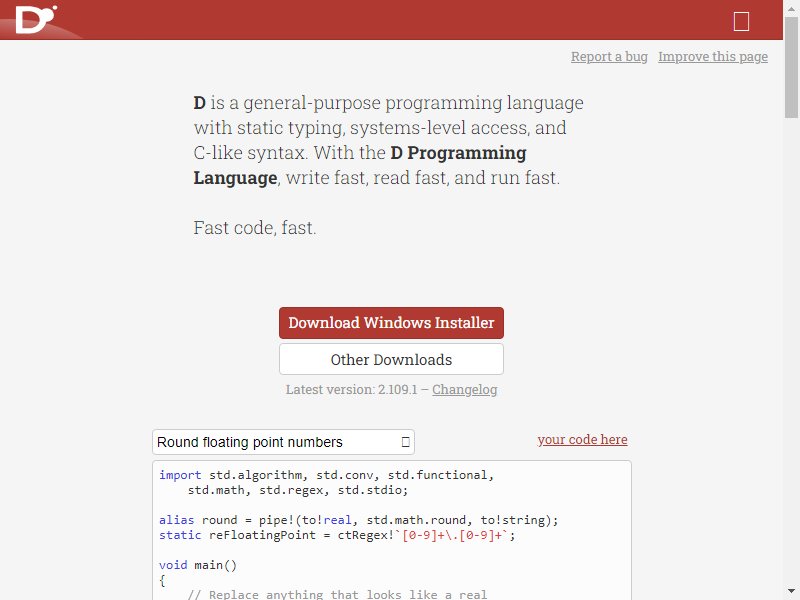Click inside the code example editor

[392, 531]
